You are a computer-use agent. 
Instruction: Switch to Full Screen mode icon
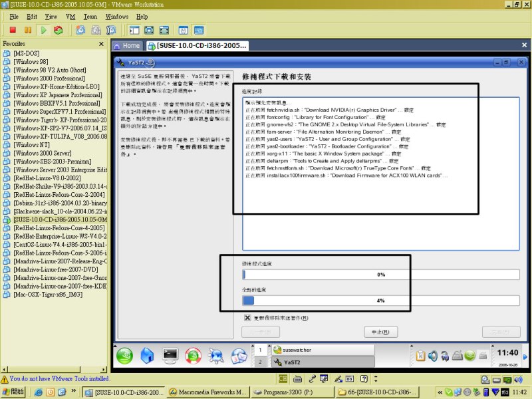149,30
